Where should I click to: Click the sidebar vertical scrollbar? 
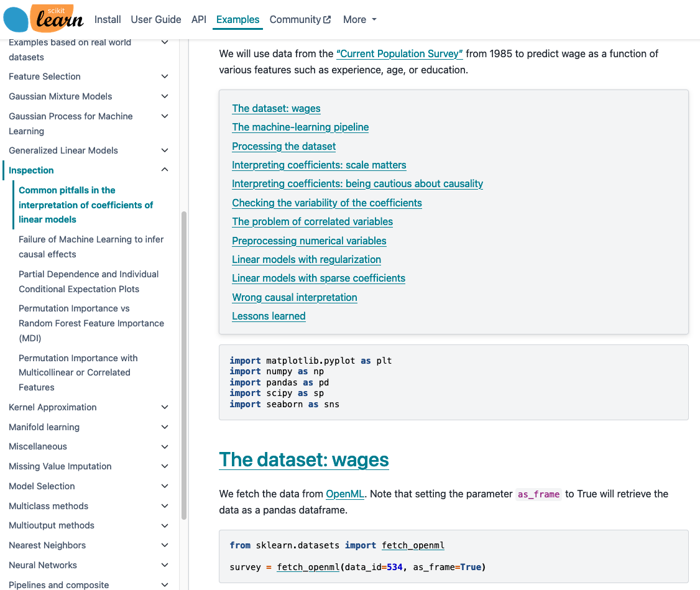(x=183, y=366)
